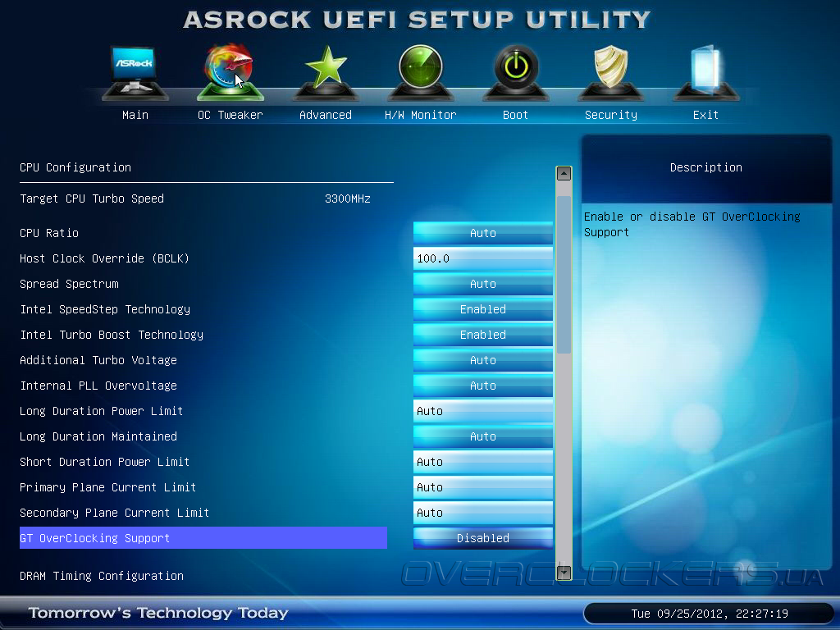Screen dimensions: 840x630
Task: Select the Host Clock Override (BCLK) label
Action: (x=104, y=258)
